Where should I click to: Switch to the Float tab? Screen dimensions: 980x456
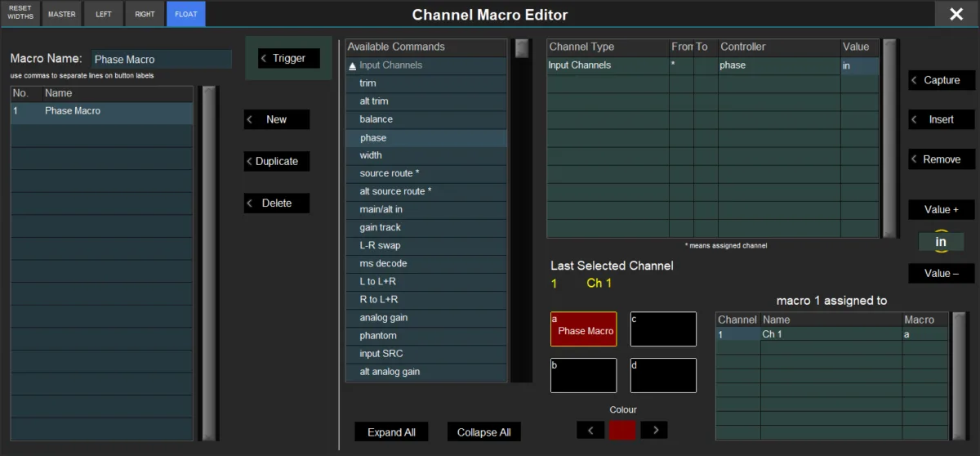pyautogui.click(x=186, y=14)
